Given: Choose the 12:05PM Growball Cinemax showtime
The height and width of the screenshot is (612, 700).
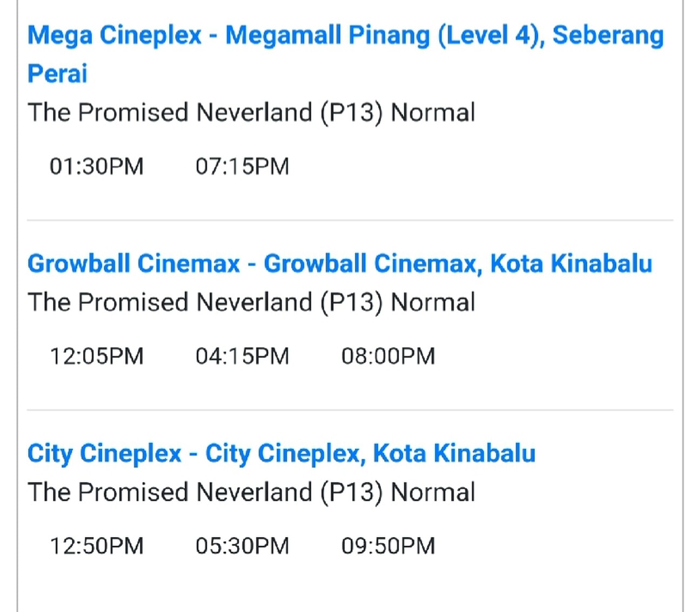Looking at the screenshot, I should pyautogui.click(x=97, y=356).
